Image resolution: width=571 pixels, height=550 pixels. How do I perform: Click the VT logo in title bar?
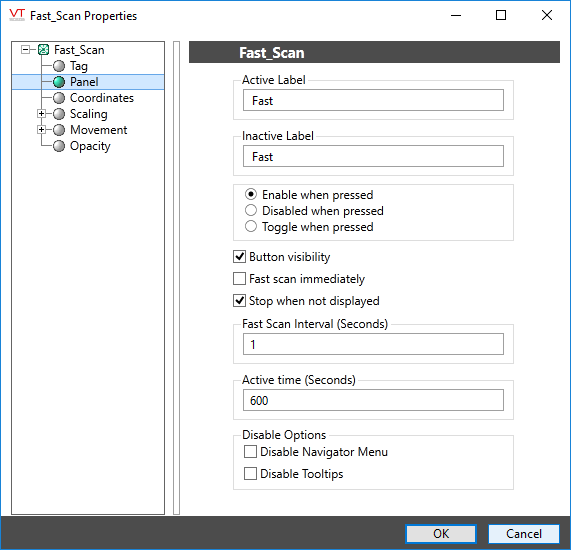pos(17,15)
